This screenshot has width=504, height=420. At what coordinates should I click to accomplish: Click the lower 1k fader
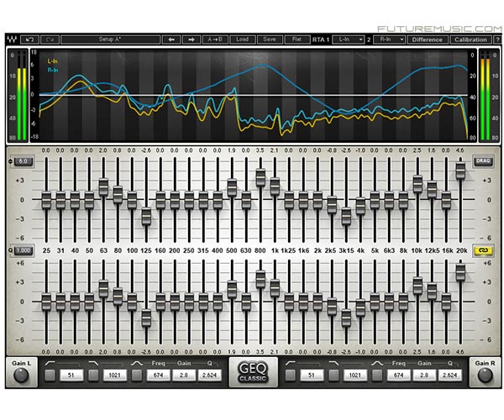[275, 288]
